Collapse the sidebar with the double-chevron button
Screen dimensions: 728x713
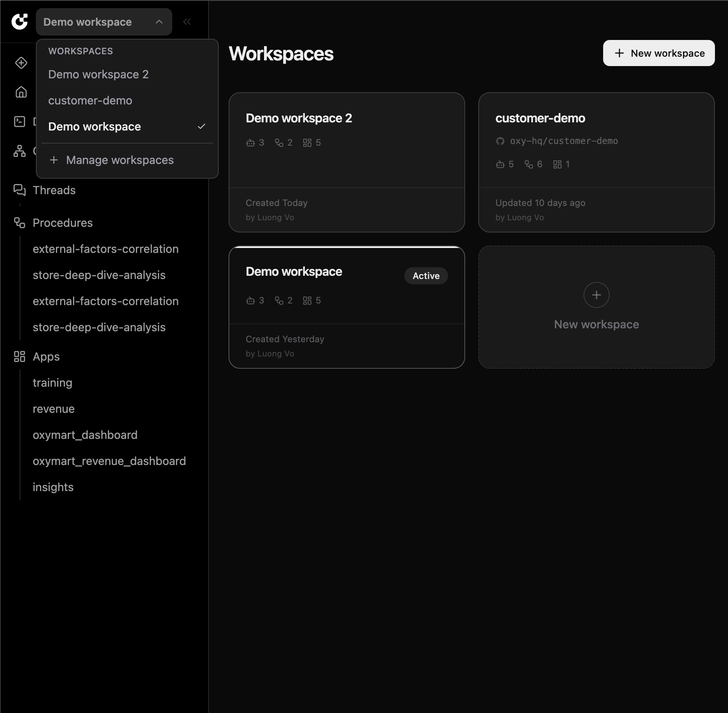click(x=187, y=22)
